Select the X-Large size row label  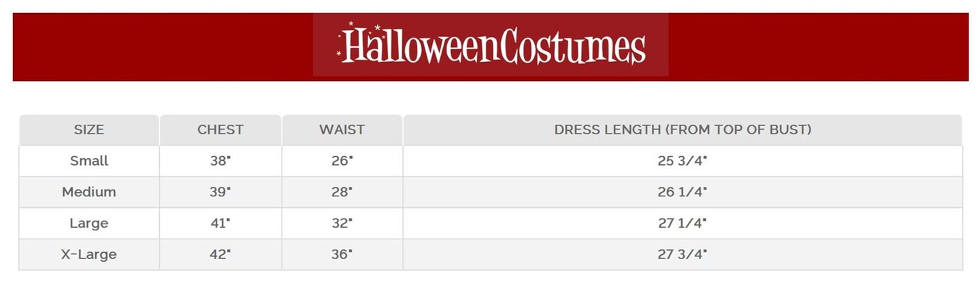click(x=89, y=254)
